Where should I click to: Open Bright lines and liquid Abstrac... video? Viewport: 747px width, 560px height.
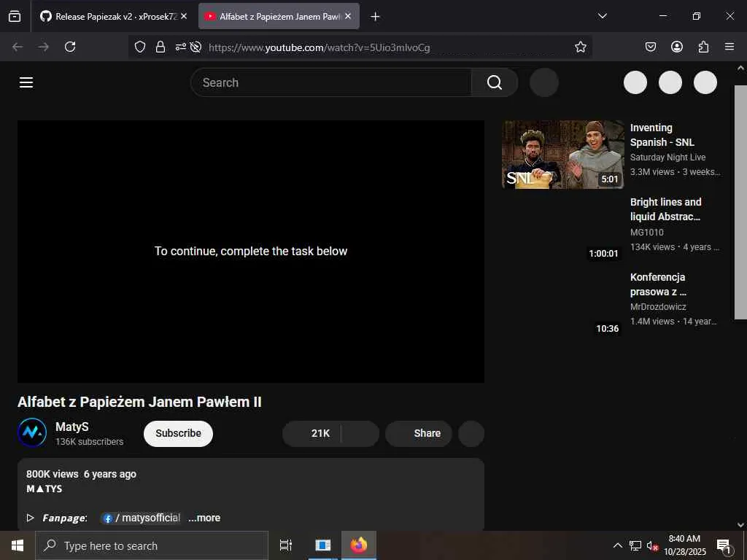tap(665, 209)
